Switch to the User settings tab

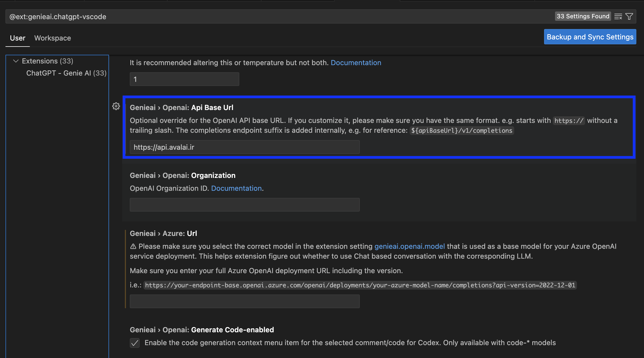coord(18,38)
